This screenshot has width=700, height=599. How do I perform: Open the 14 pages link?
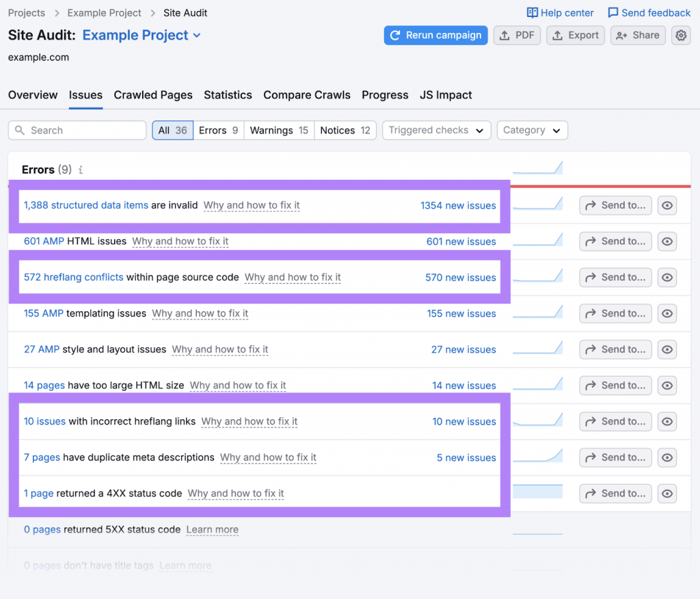44,385
